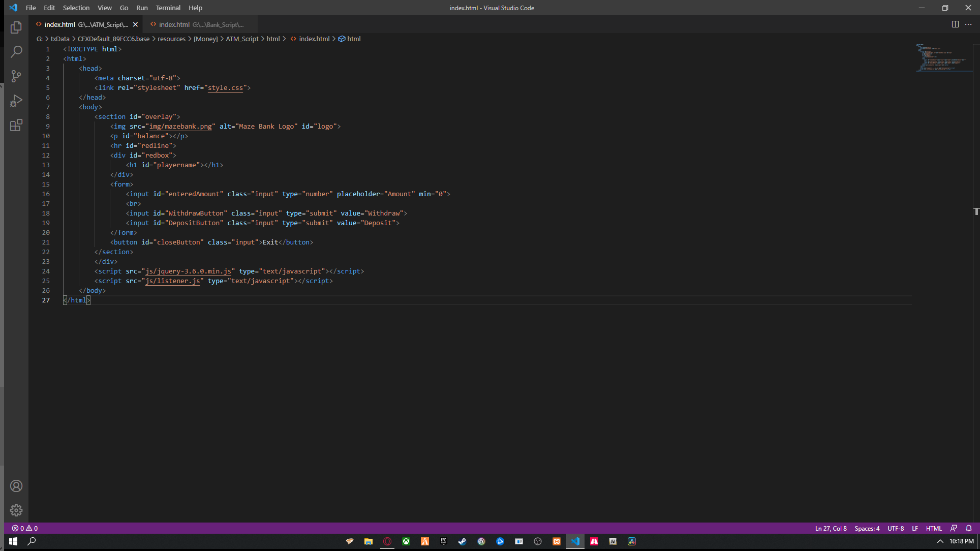The image size is (980, 551).
Task: Open the Accounts menu icon
Action: coord(16,486)
